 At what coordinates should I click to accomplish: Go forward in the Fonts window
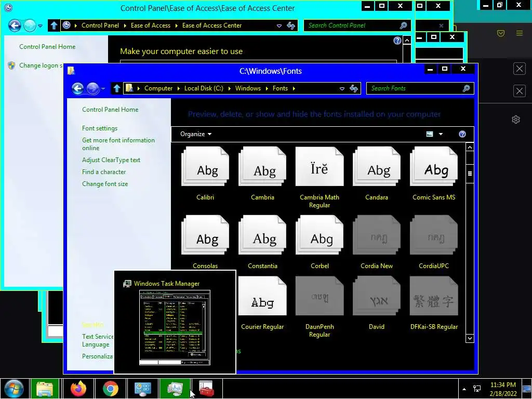click(92, 88)
